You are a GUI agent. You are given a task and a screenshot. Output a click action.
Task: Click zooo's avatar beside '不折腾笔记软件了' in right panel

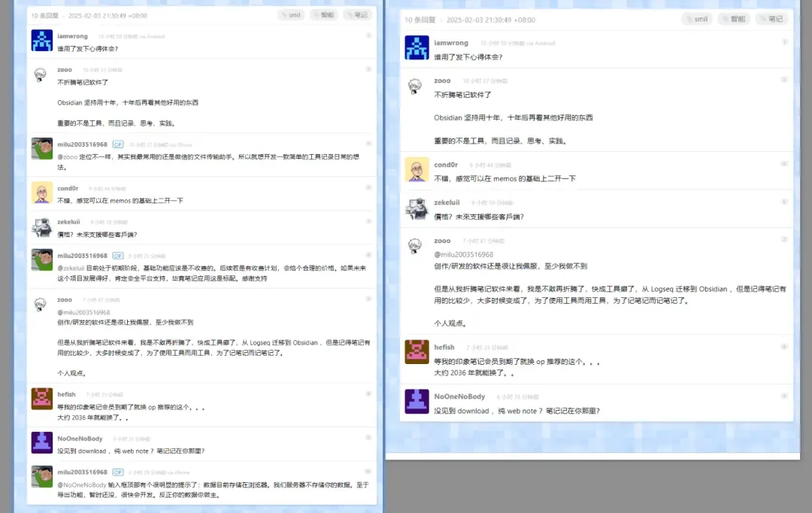pos(415,86)
